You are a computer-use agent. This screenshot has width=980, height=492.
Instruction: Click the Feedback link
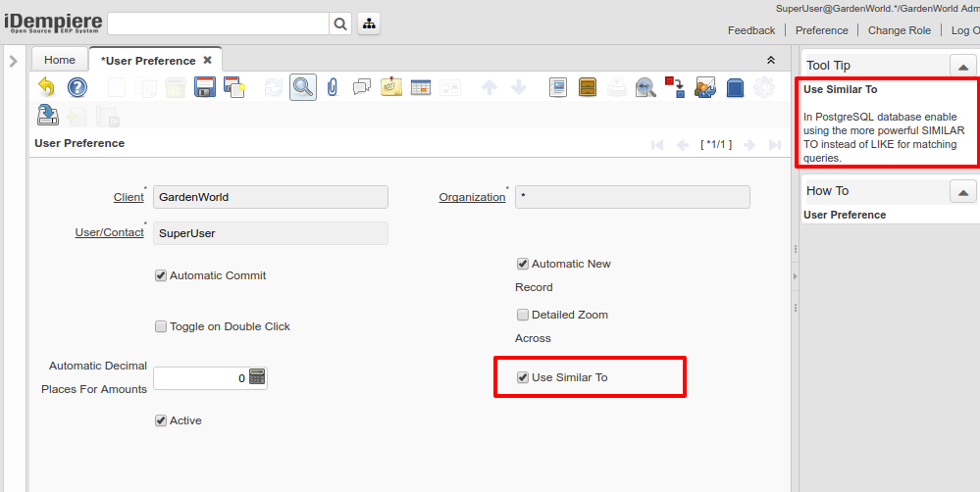point(751,30)
